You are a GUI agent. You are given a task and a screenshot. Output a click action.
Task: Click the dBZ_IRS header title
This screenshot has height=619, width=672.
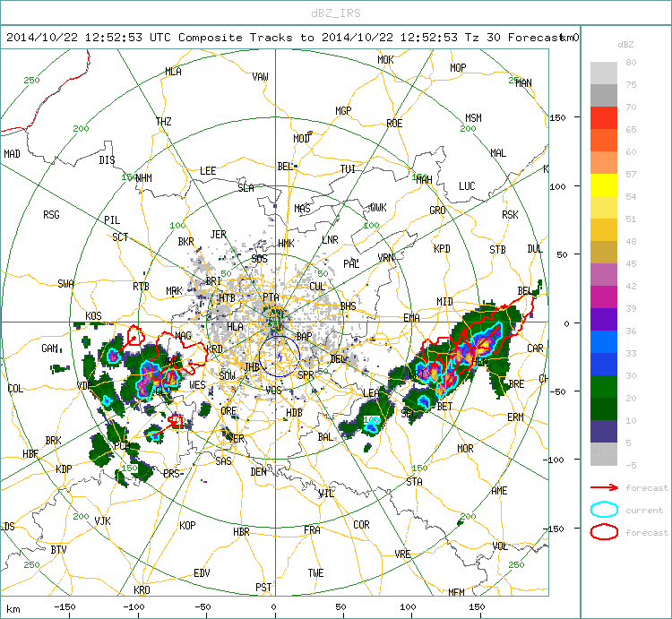pos(336,13)
